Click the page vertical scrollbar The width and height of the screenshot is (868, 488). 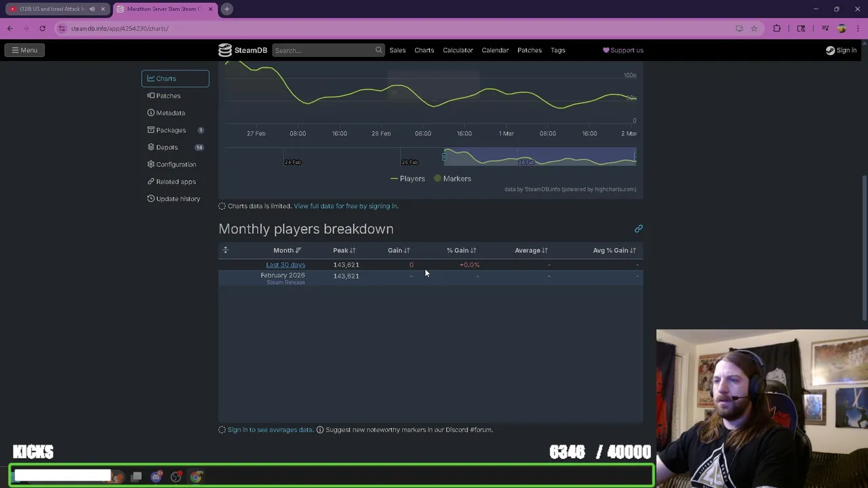coord(864,249)
